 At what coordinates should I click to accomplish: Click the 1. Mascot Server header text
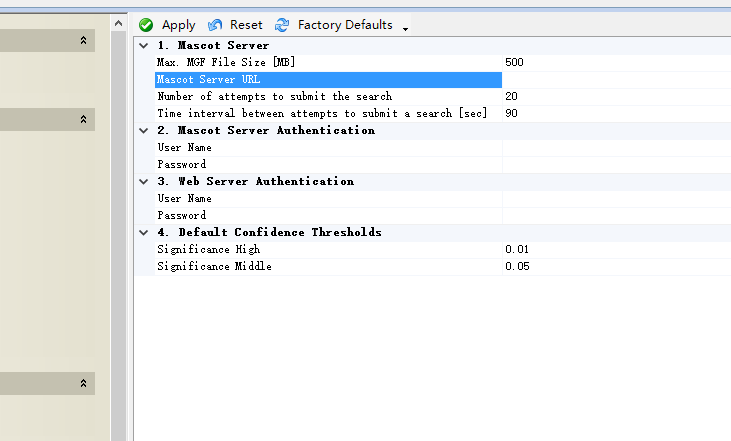point(213,46)
